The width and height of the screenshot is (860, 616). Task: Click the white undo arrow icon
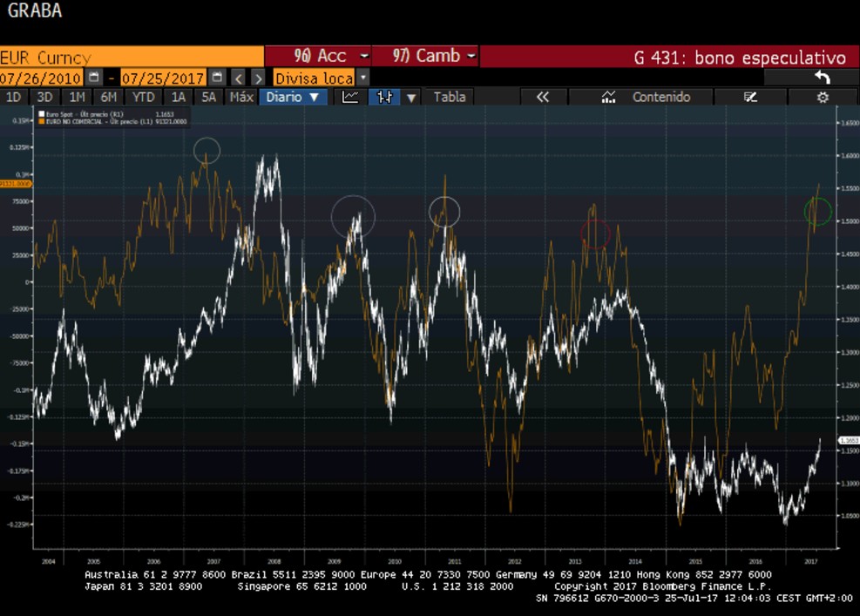pos(822,78)
